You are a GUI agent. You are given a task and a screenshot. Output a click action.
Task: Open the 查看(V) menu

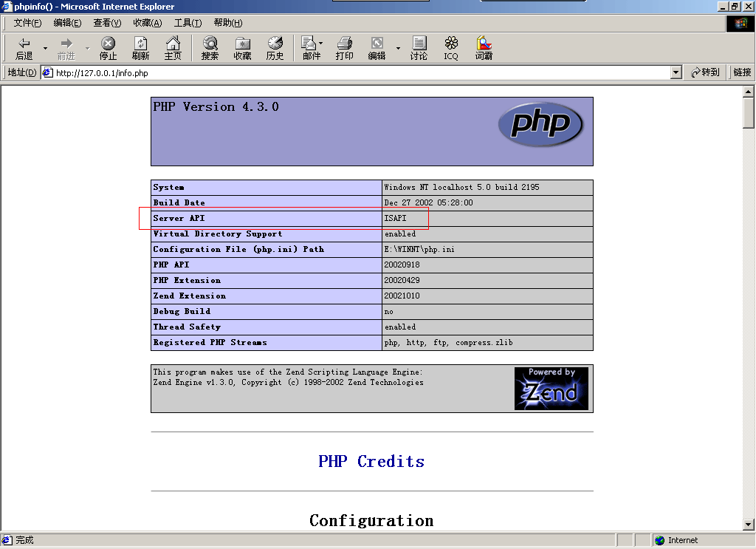point(106,23)
